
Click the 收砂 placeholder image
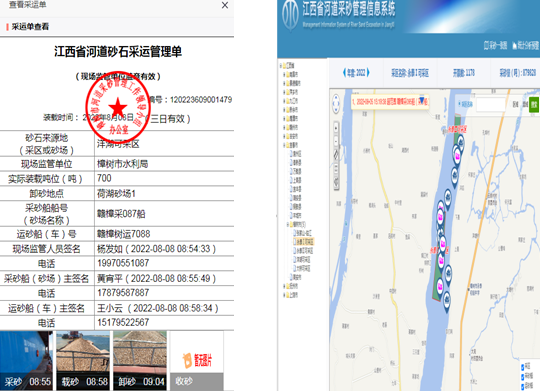(x=197, y=361)
